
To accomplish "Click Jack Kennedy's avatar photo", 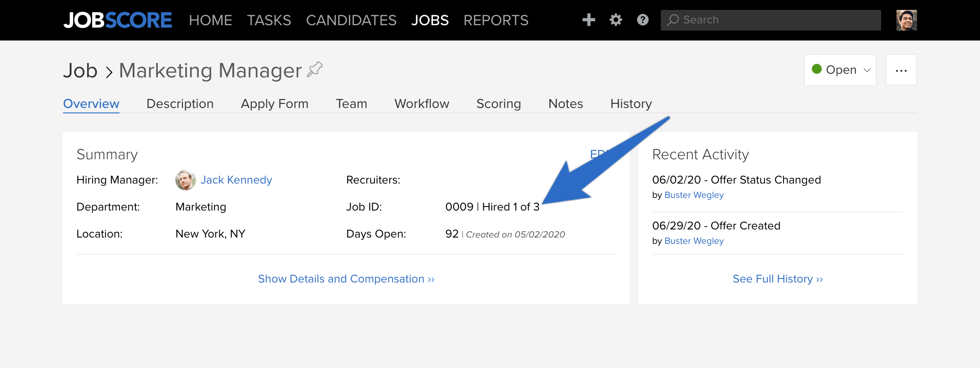I will click(x=185, y=180).
